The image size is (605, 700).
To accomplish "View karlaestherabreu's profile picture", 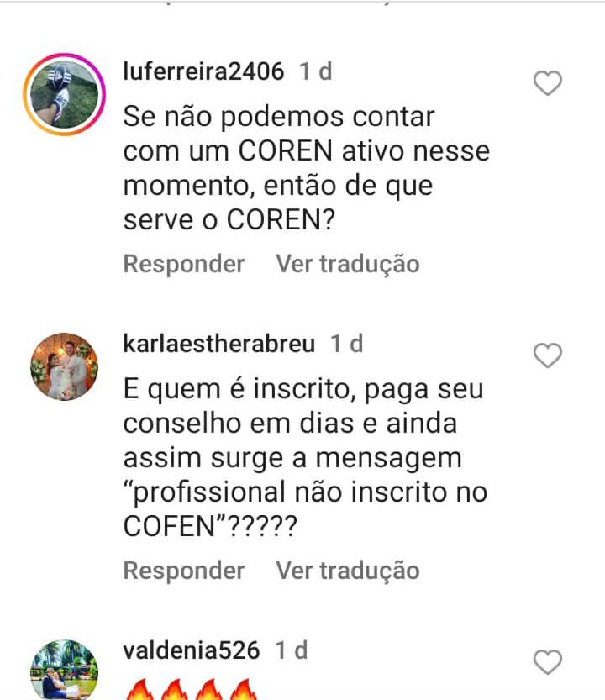I will tap(65, 366).
